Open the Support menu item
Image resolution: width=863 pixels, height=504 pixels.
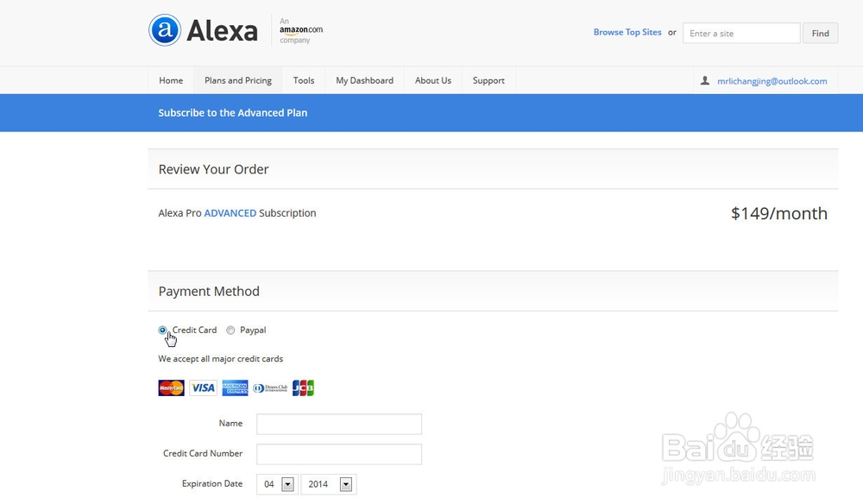click(488, 80)
